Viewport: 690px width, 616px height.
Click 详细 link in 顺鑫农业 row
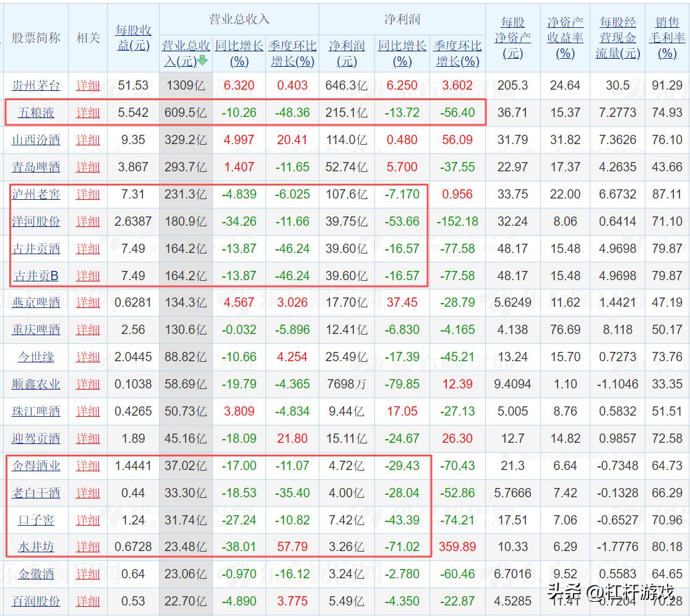pyautogui.click(x=88, y=384)
